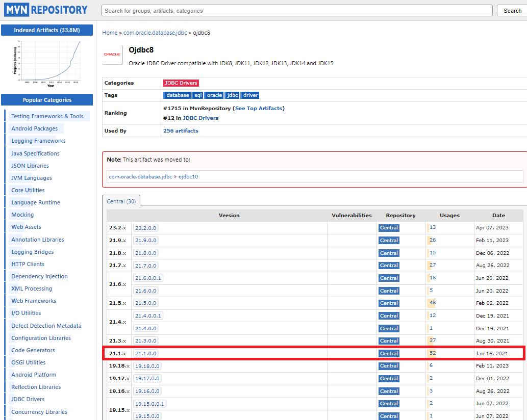This screenshot has height=420, width=527.
Task: Open Code Generators category
Action: [x=33, y=350]
